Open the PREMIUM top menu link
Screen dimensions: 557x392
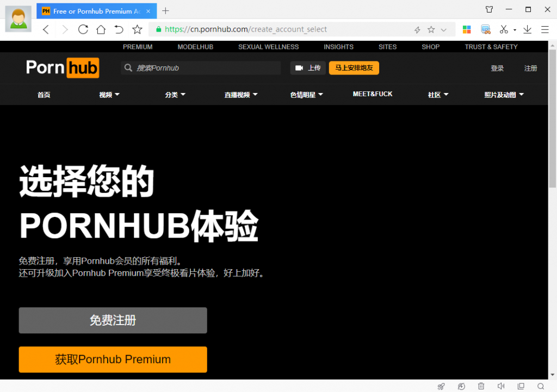click(138, 47)
